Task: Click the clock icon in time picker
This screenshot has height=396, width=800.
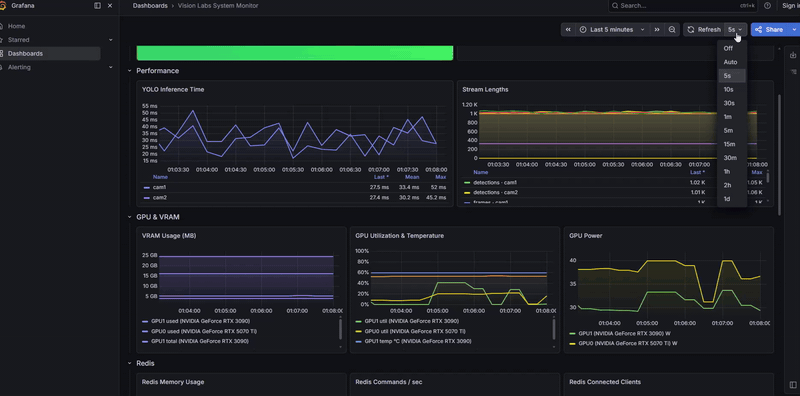Action: tap(583, 30)
